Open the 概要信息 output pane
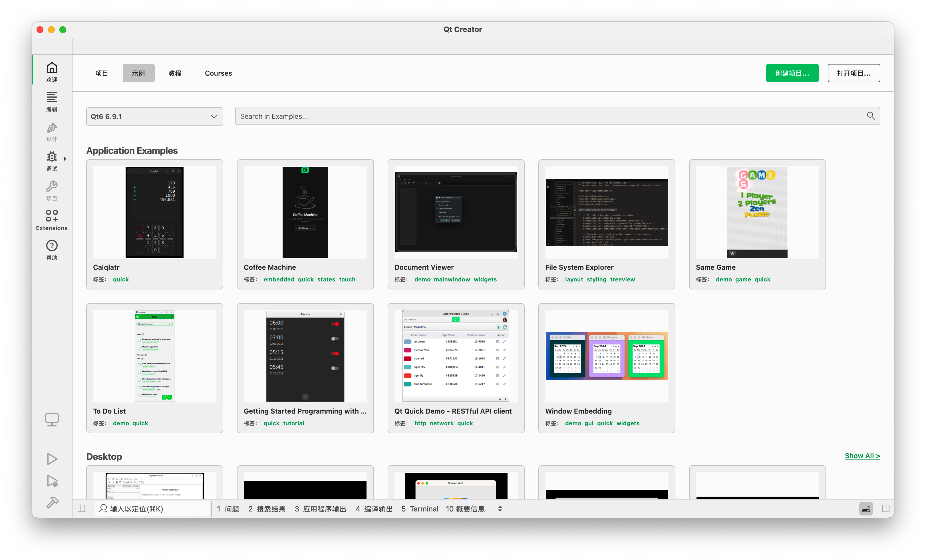 (465, 509)
